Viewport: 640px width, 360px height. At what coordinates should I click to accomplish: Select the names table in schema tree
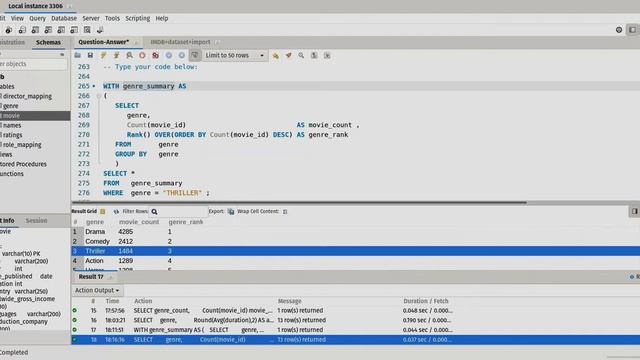[x=12, y=125]
